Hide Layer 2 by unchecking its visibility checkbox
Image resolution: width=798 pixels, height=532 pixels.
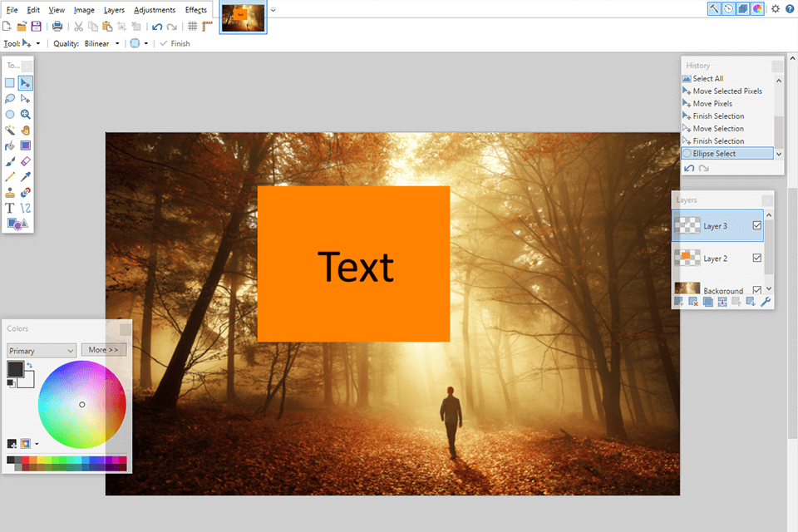757,258
